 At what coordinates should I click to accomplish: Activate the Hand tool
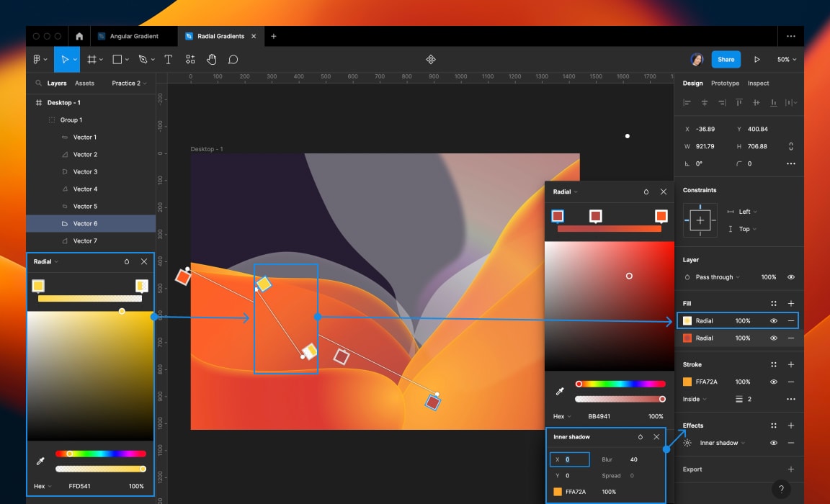[211, 59]
